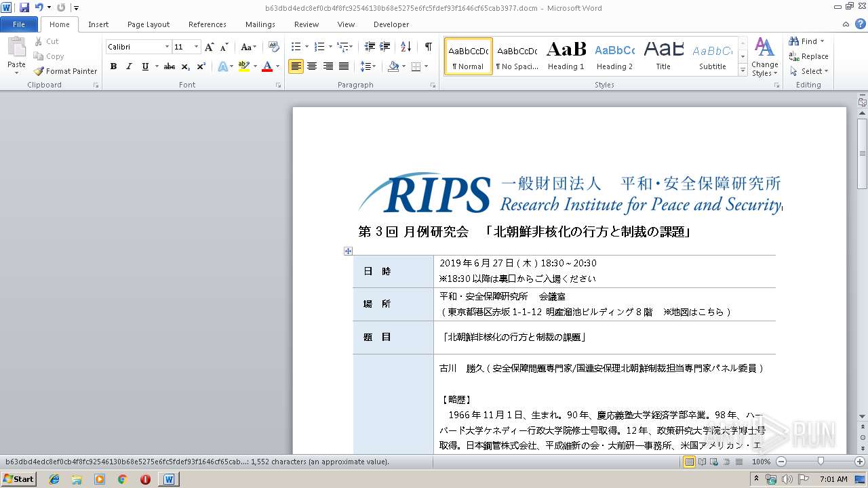Apply subscript formatting
This screenshot has height=488, width=868.
(186, 66)
